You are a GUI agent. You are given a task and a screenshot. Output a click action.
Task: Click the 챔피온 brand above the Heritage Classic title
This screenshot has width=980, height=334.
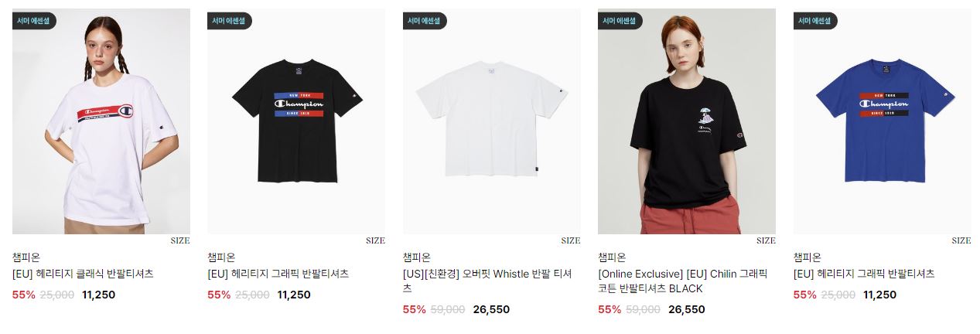coord(26,257)
